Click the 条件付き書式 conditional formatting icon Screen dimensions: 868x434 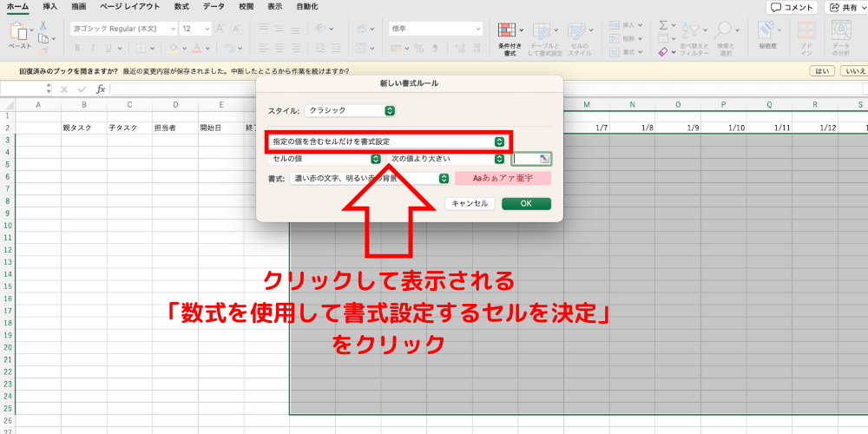[x=507, y=31]
